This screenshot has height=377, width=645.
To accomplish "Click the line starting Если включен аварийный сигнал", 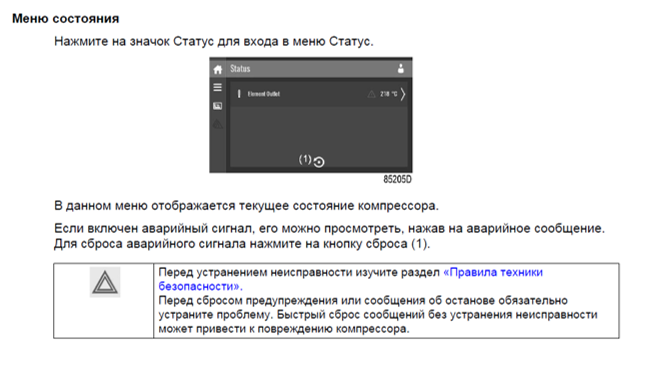I will pyautogui.click(x=329, y=228).
